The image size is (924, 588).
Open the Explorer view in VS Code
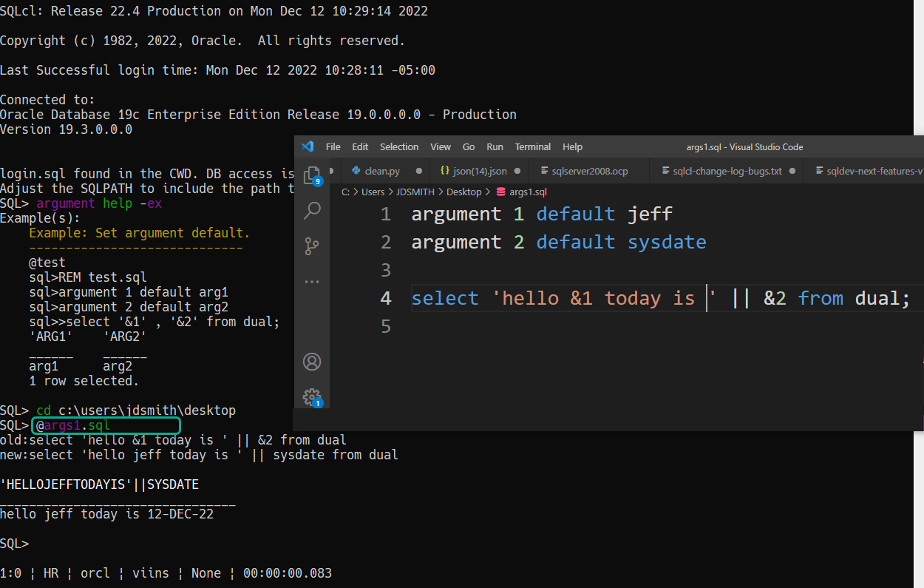coord(312,175)
